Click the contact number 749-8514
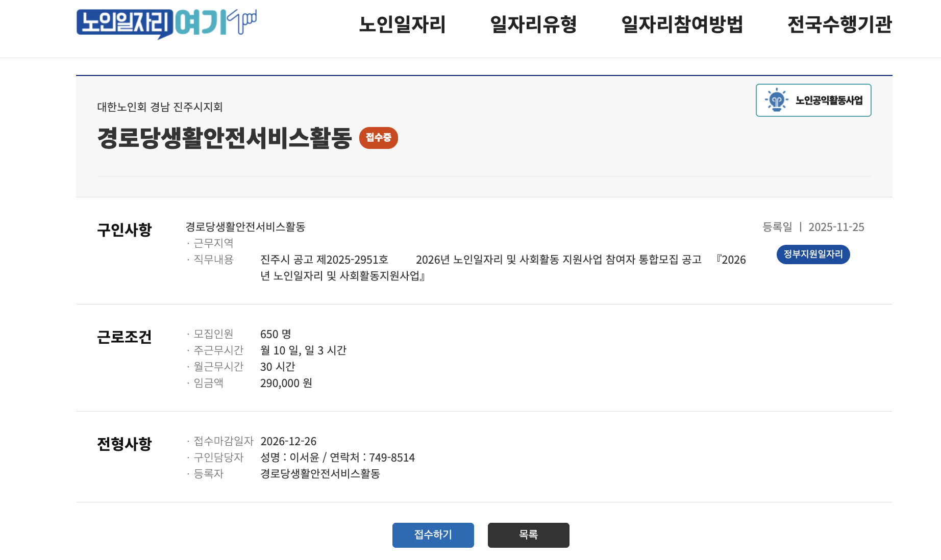 [x=390, y=457]
